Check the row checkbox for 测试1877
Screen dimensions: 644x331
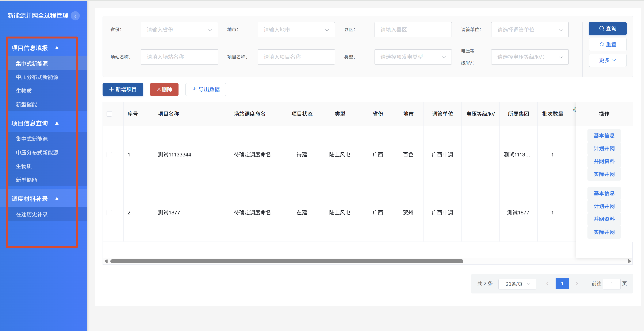pos(109,213)
